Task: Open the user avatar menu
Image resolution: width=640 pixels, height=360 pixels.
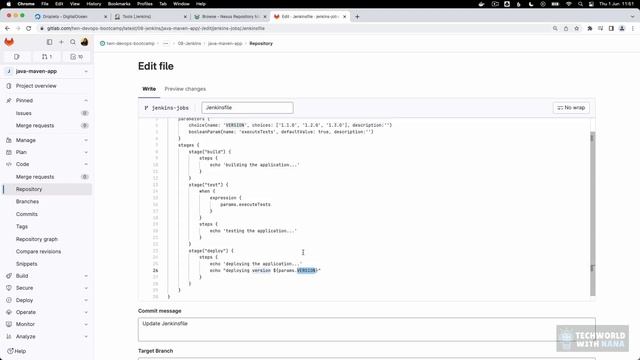Action: tap(84, 42)
